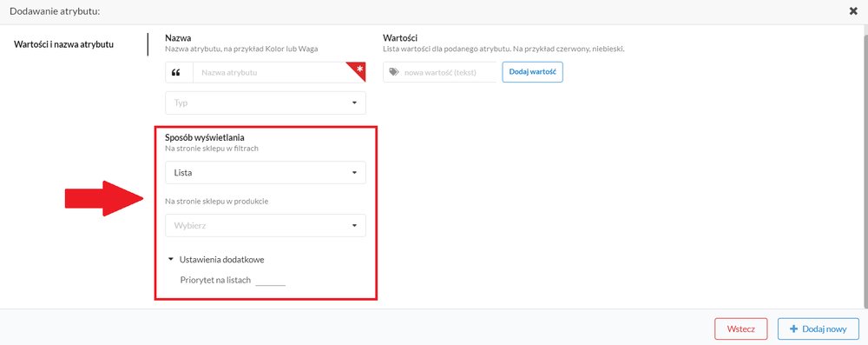Click the tag icon in new value field
Viewport: 868px width, 345px height.
[x=393, y=72]
